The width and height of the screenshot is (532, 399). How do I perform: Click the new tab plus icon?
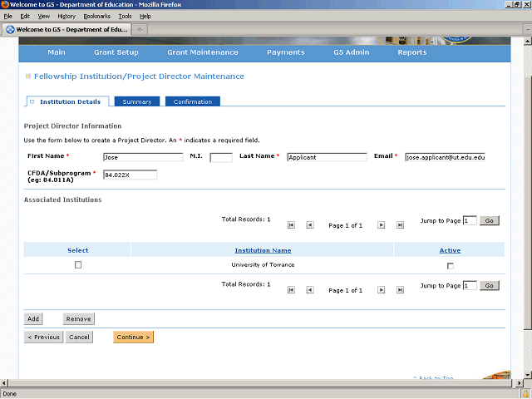pos(140,30)
